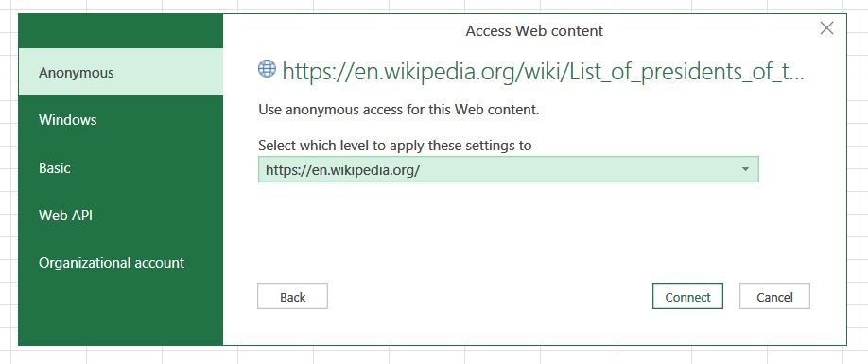This screenshot has width=868, height=364.
Task: Cancel the web content connection
Action: (x=774, y=297)
